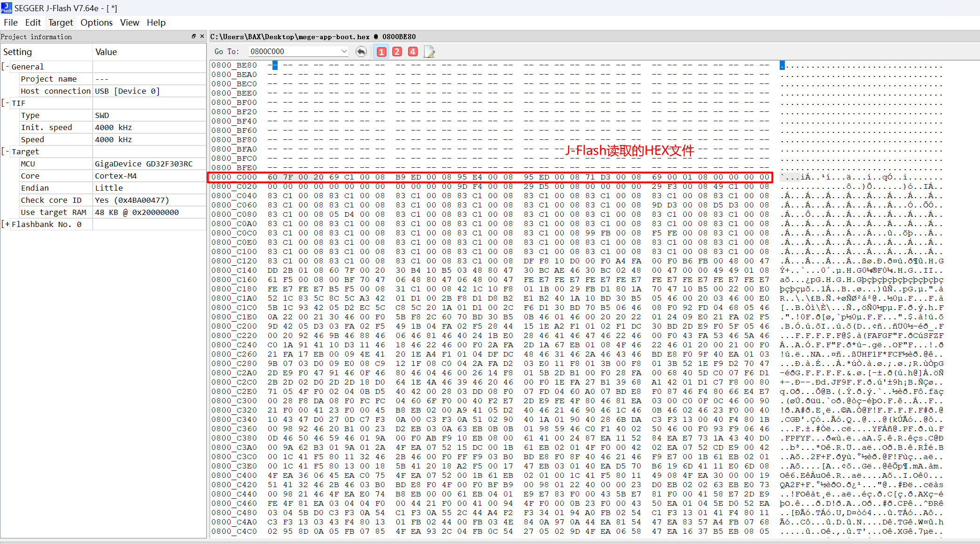Click the Yes (0x4BA00477) value
The width and height of the screenshot is (980, 544).
click(x=132, y=200)
